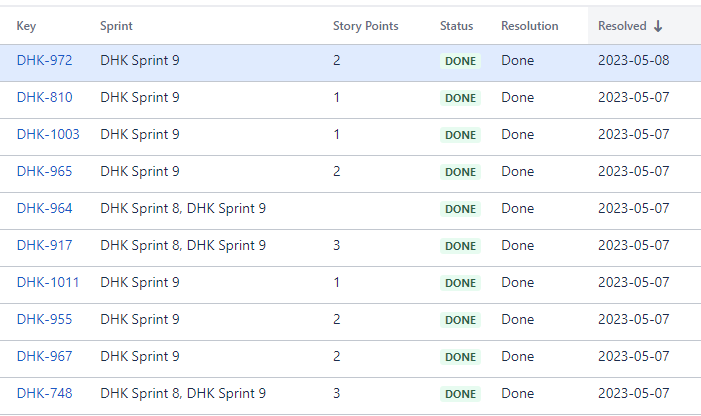Open issue link DHK-955

(x=44, y=319)
